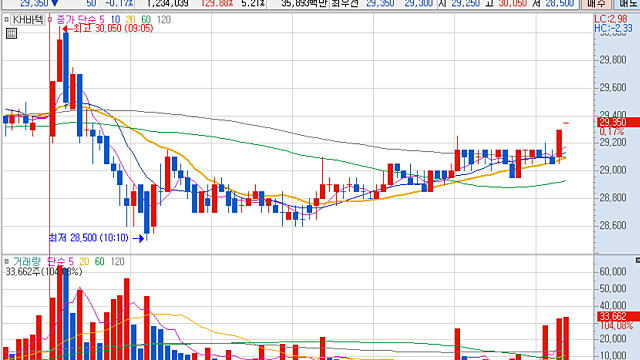Screen dimensions: 640x360
Task: Click the small square marker before KH바텍 label
Action: click(x=6, y=20)
